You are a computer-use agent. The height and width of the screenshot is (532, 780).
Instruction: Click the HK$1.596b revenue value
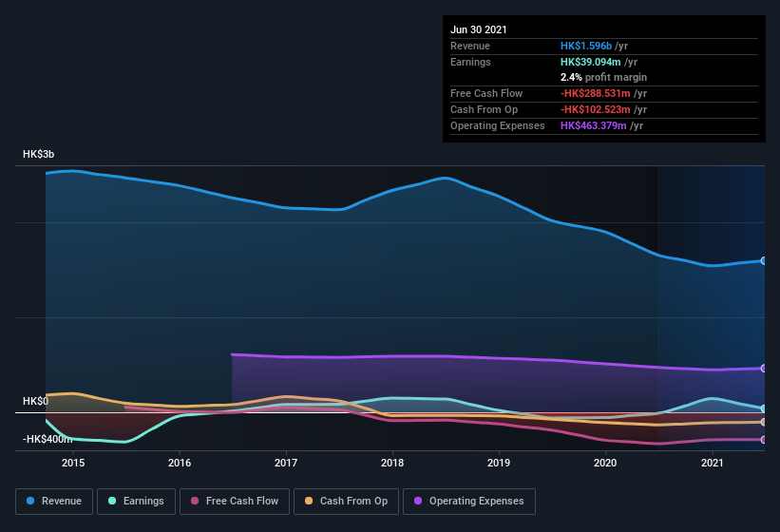click(586, 46)
